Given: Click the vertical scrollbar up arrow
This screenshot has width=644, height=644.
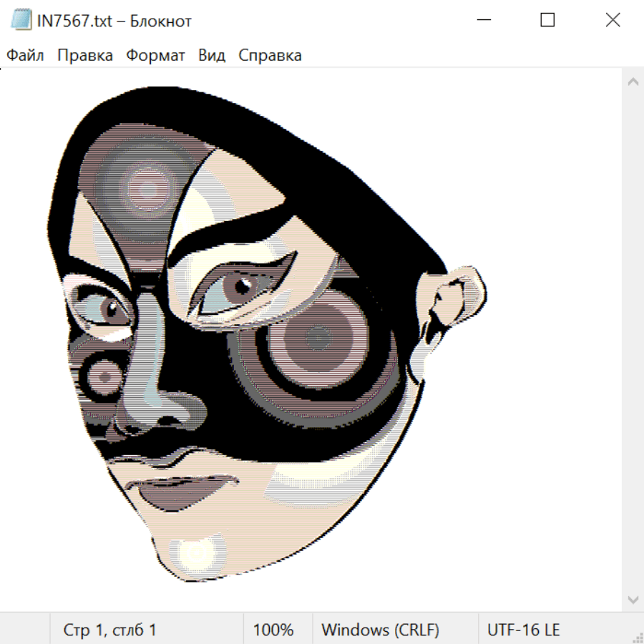Looking at the screenshot, I should pos(633,82).
